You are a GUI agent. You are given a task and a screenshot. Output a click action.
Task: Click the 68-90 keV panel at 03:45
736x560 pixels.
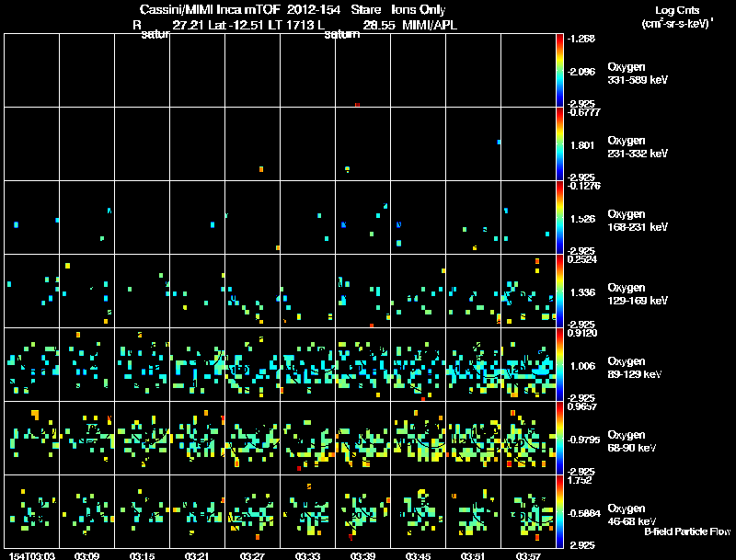tap(419, 438)
